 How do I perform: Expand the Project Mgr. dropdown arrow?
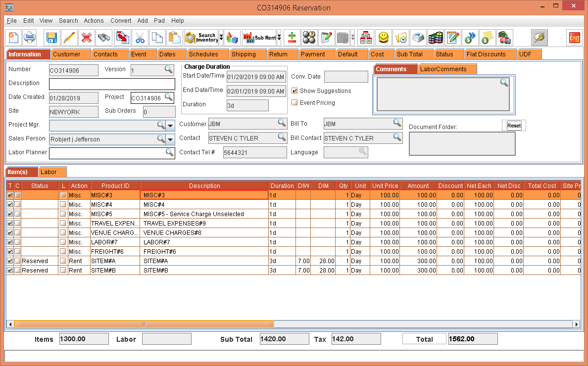[x=170, y=125]
